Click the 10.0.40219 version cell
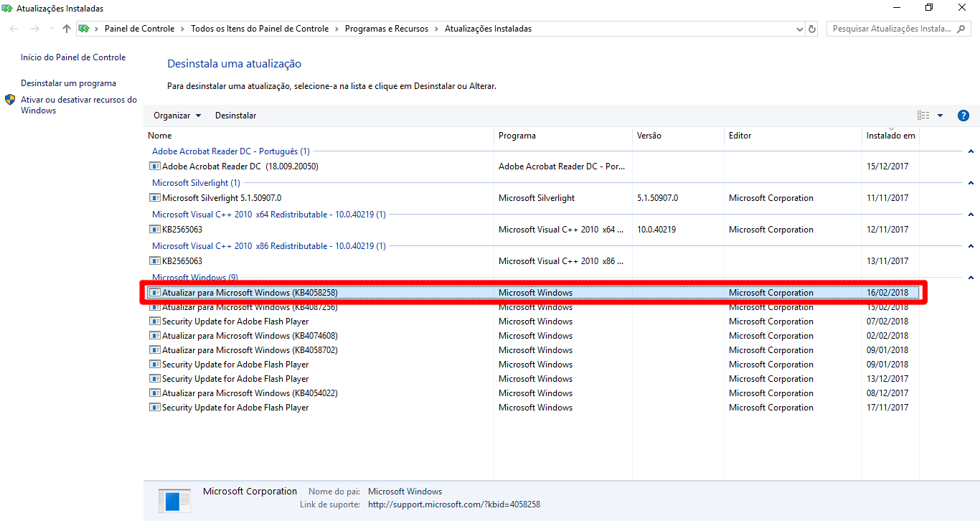The width and height of the screenshot is (980, 521). (x=656, y=230)
